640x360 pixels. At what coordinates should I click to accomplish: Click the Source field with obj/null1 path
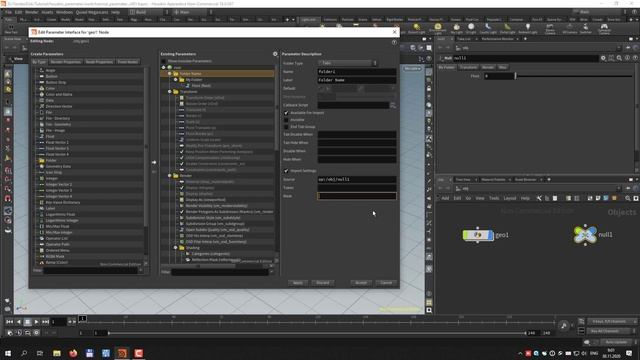tap(357, 180)
